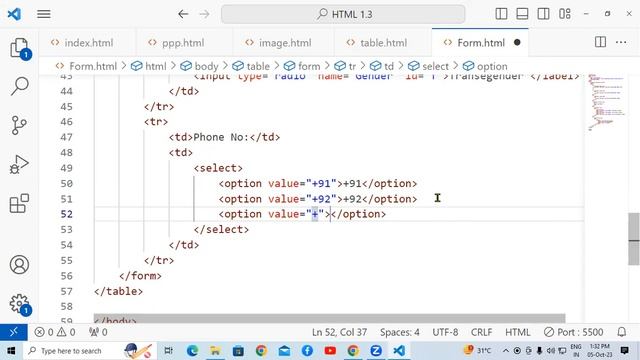Open the Mail icon in the taskbar
The height and width of the screenshot is (360, 640).
click(284, 351)
